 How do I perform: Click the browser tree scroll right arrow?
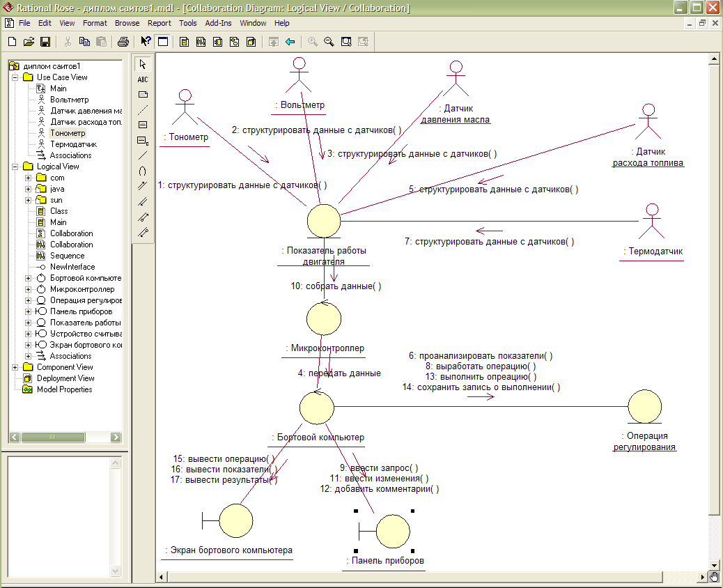tap(116, 438)
